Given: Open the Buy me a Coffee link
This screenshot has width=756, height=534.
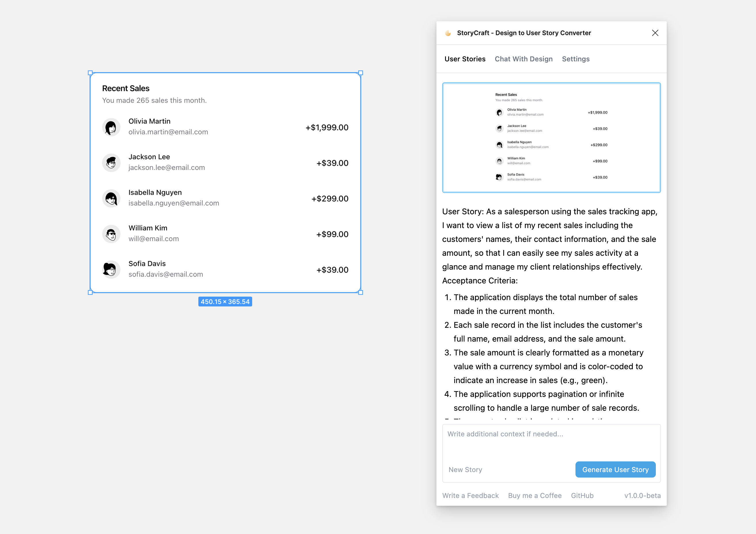Looking at the screenshot, I should [535, 495].
